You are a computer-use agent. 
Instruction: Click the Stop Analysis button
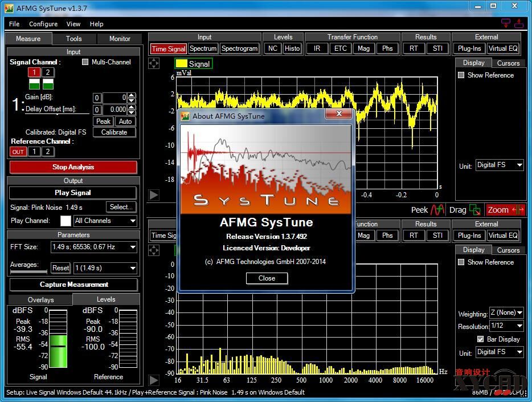point(73,167)
